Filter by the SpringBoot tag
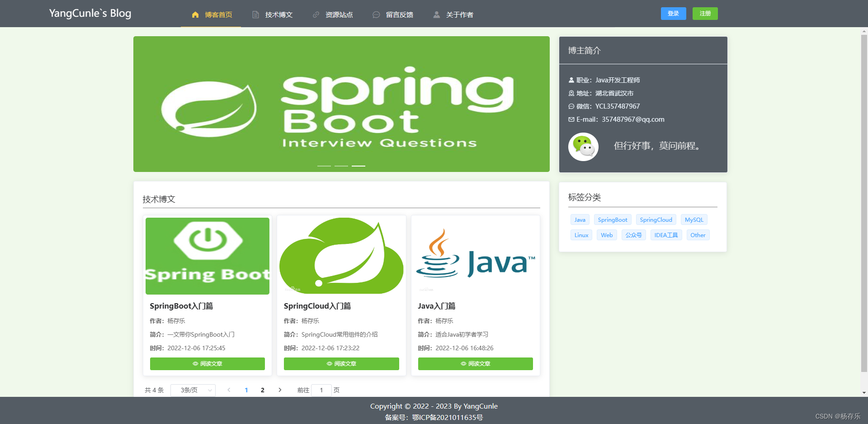This screenshot has height=424, width=868. click(613, 220)
